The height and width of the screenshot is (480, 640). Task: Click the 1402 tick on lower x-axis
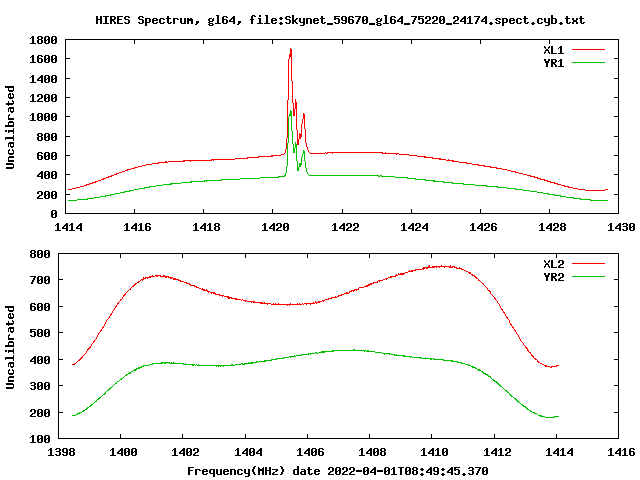pos(185,452)
